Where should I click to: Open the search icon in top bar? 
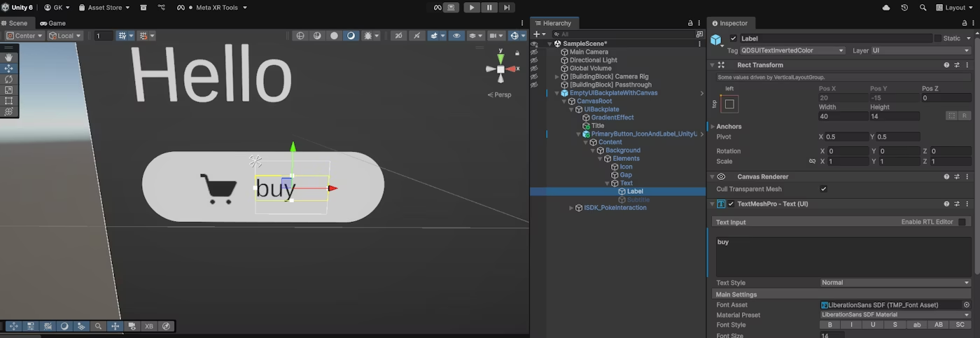pos(923,8)
